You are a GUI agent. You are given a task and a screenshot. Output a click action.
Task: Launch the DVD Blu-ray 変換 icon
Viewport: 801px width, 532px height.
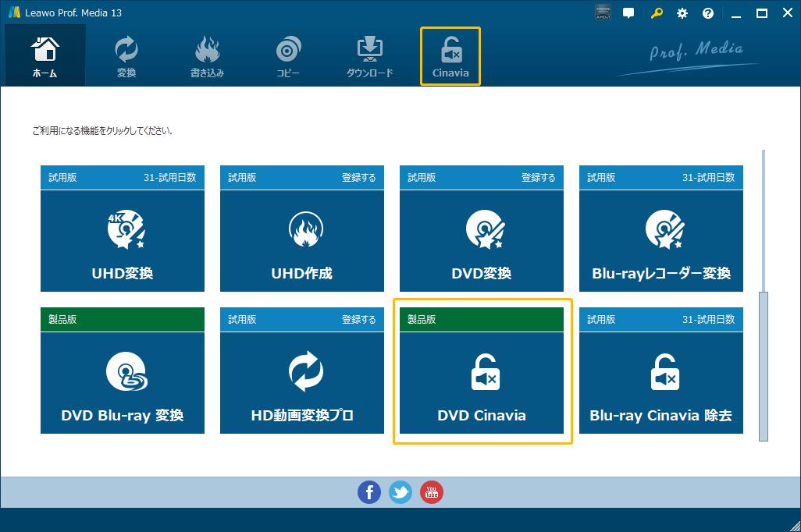point(126,371)
